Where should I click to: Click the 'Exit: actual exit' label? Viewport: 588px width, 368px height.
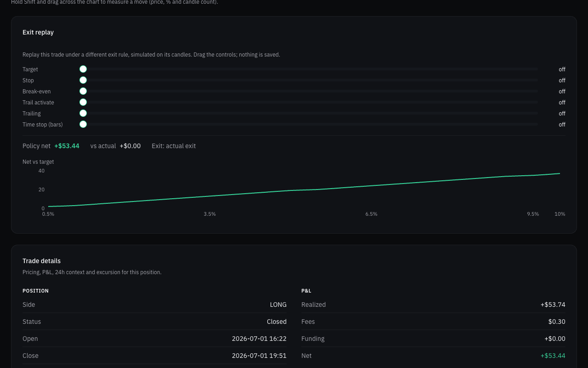pos(174,146)
